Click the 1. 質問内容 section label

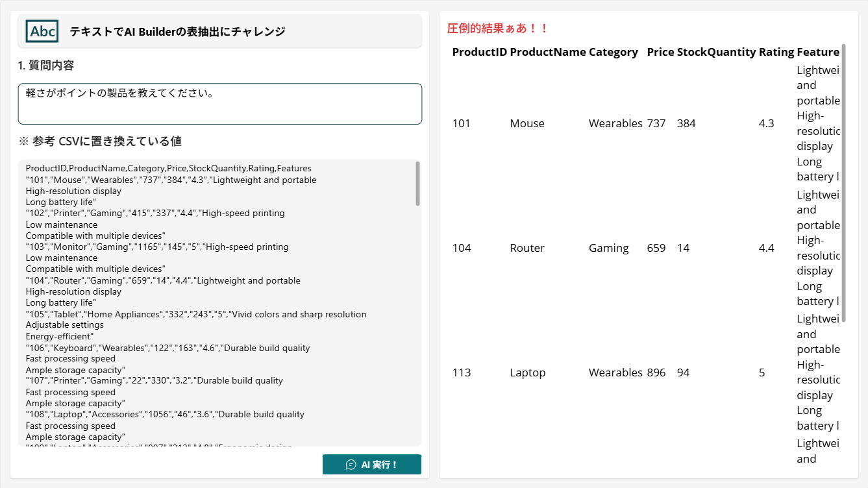point(46,66)
